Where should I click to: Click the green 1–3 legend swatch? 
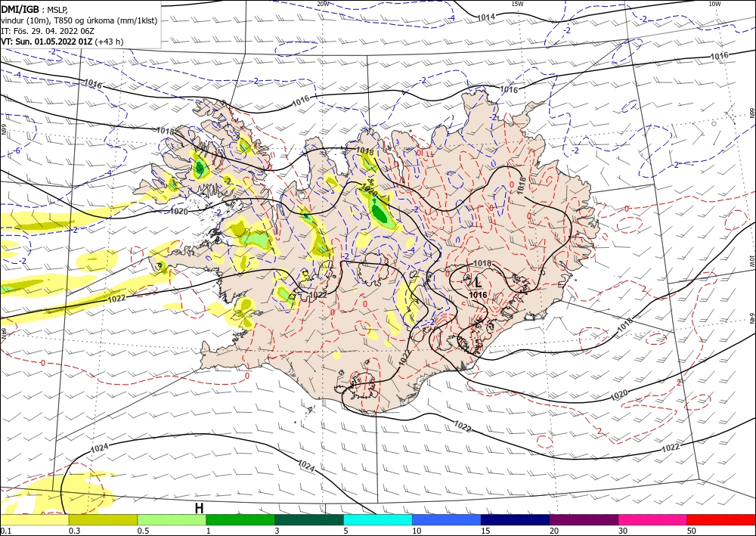click(x=240, y=519)
